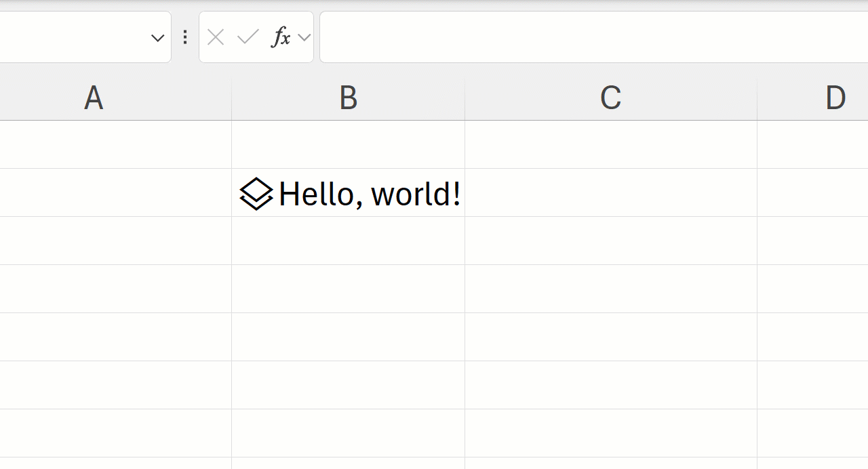Open the Name Box dropdown arrow
The image size is (868, 469).
pos(157,38)
